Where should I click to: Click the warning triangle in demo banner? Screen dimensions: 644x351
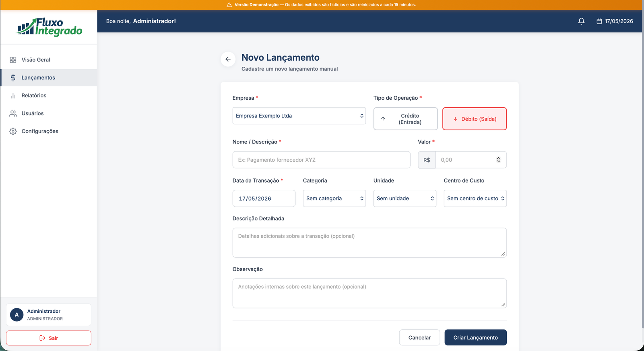click(x=229, y=5)
